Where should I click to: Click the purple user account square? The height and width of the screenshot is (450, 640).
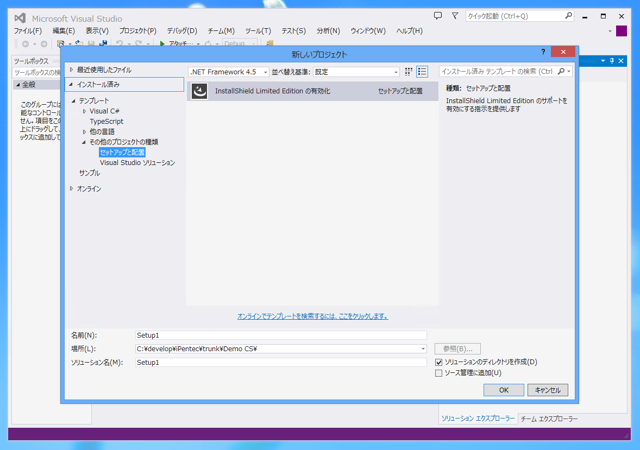pos(621,31)
